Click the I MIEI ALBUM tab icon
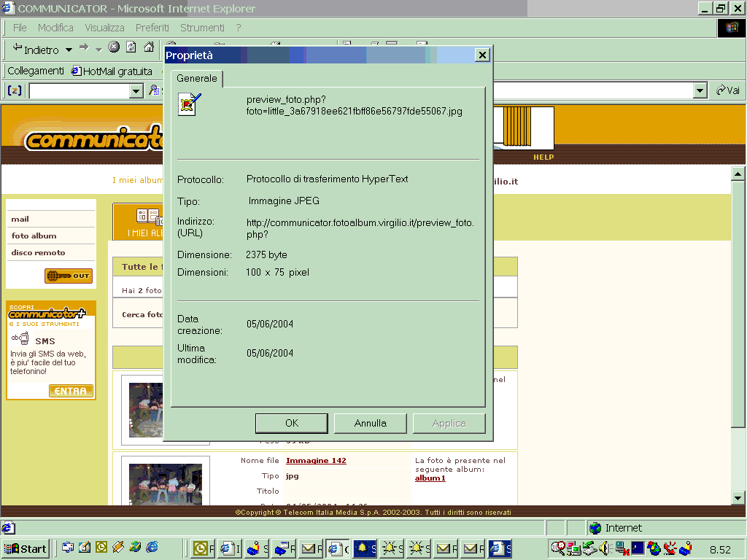This screenshot has width=747, height=560. coord(149,217)
